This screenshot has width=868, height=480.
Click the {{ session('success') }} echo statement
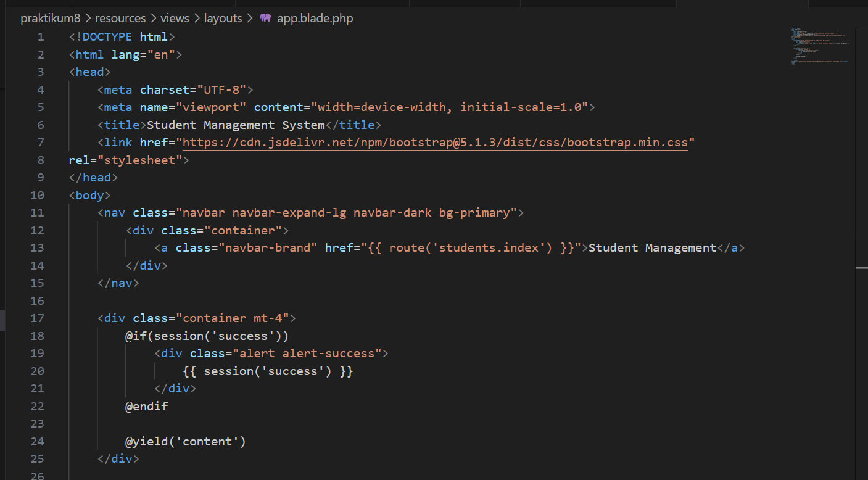268,371
